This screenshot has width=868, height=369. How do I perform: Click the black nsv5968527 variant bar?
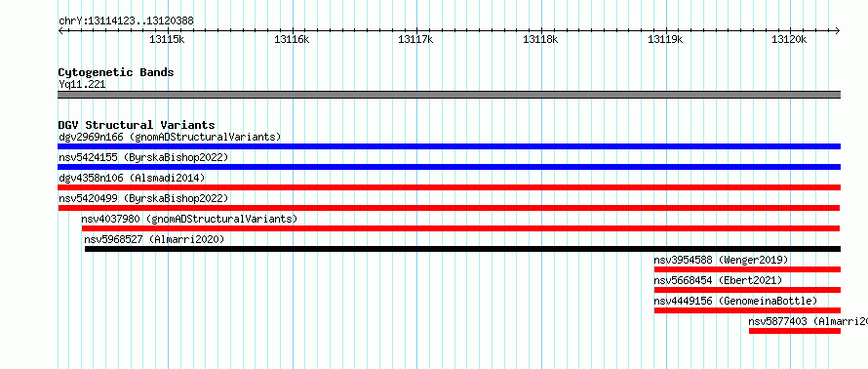pyautogui.click(x=463, y=249)
